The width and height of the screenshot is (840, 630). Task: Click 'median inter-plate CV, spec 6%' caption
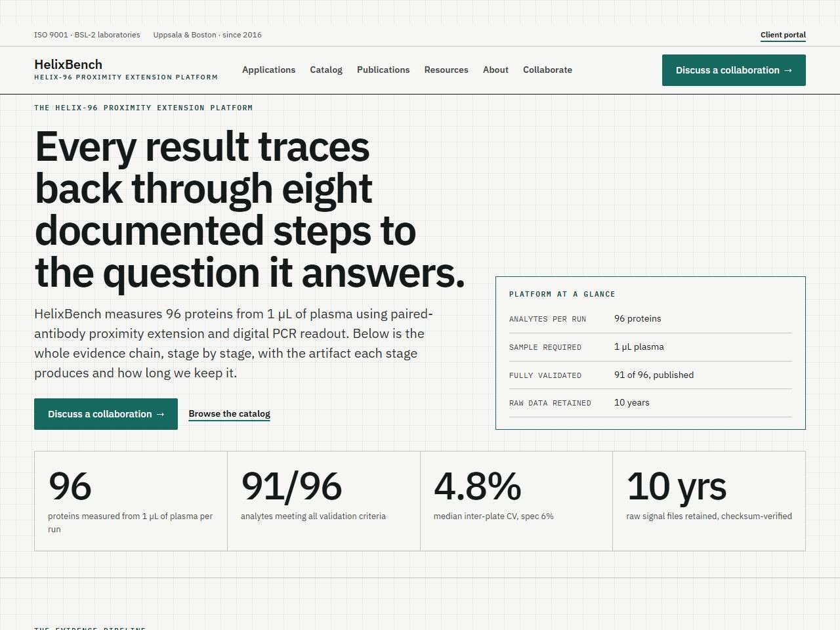pos(493,516)
